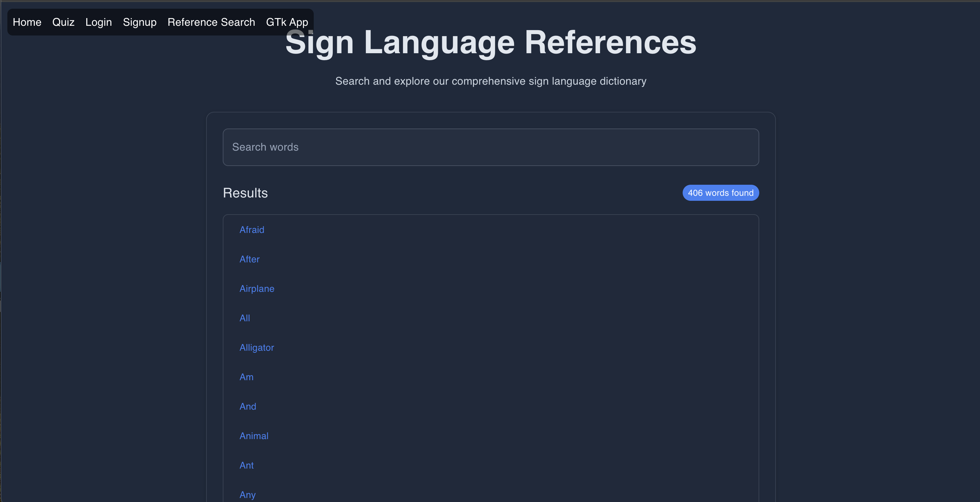Click the Am word link
Screen dimensions: 980x502
(x=246, y=377)
